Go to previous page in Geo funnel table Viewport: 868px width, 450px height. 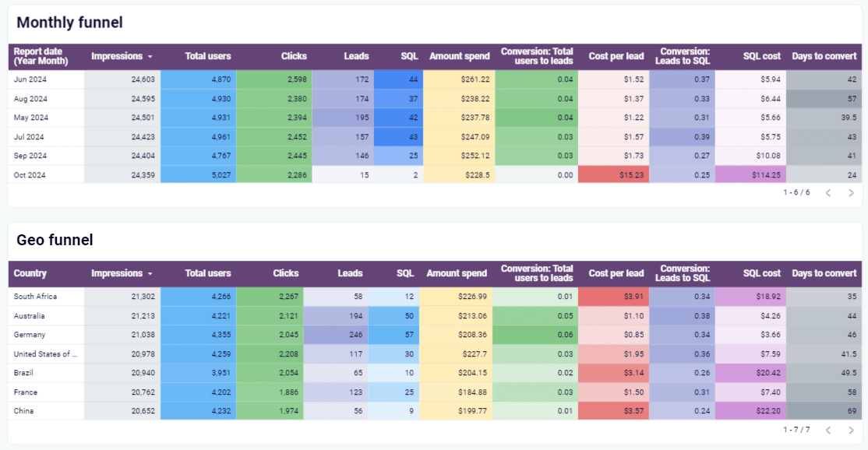828,430
